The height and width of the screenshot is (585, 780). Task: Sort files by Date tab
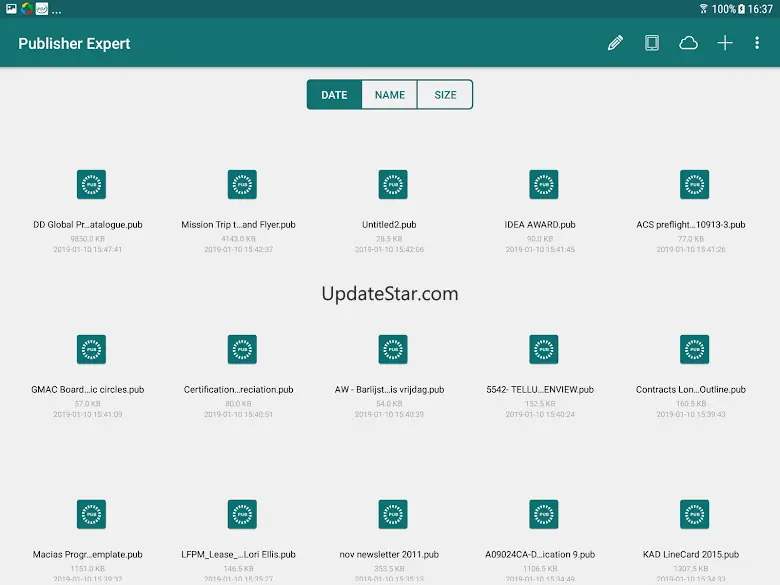(x=334, y=95)
